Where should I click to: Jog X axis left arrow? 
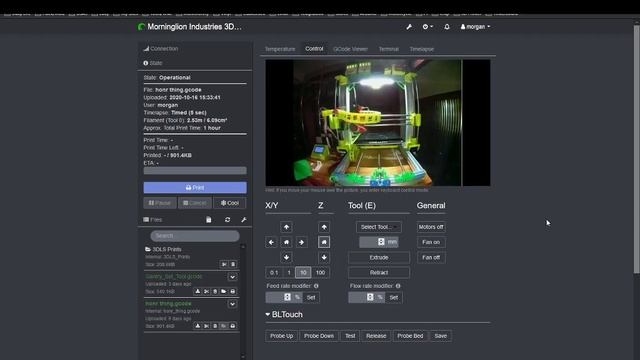tap(271, 242)
